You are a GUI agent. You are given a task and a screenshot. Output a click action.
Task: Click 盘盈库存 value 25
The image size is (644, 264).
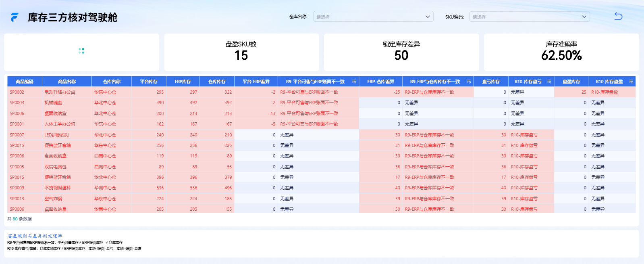(584, 92)
